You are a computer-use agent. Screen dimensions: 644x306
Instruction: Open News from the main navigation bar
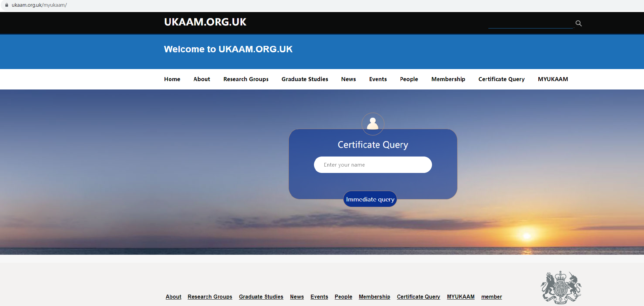[x=348, y=79]
